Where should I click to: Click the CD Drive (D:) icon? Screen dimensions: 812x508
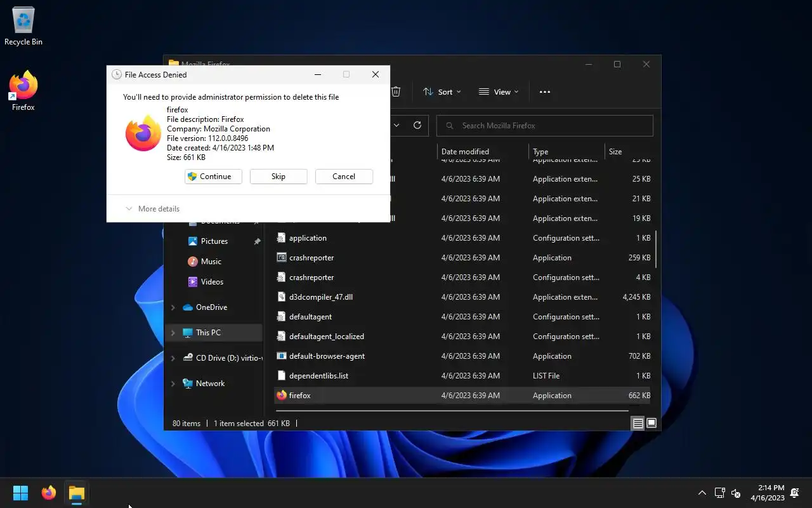point(188,358)
